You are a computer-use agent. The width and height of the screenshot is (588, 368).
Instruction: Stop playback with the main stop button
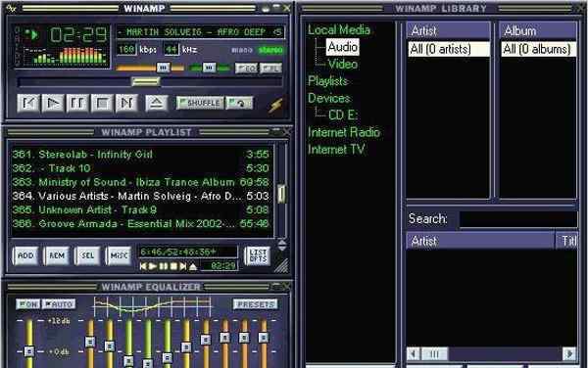click(x=102, y=103)
